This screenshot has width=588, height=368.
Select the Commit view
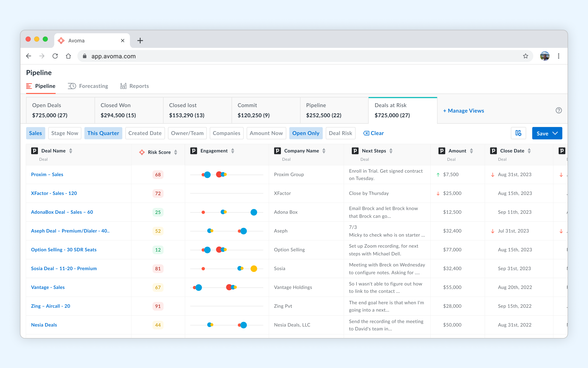[x=266, y=110]
